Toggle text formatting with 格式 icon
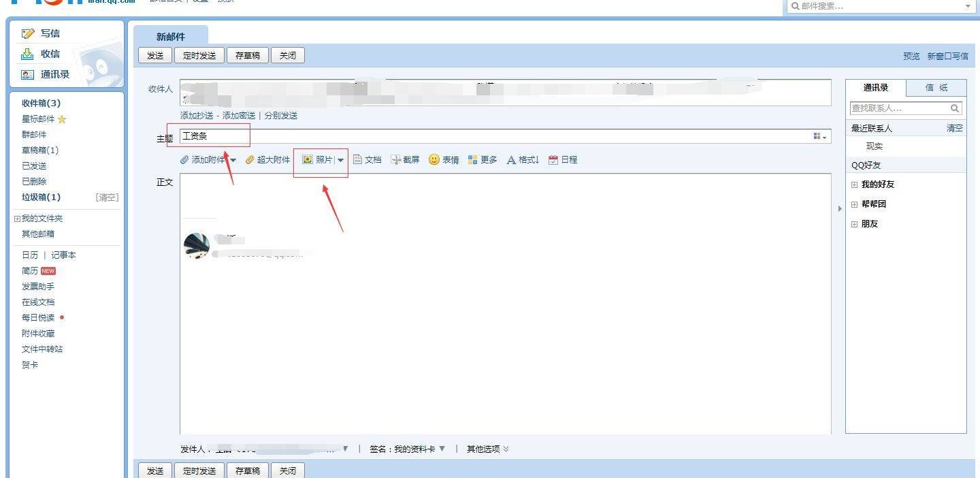This screenshot has height=478, width=980. pyautogui.click(x=511, y=160)
